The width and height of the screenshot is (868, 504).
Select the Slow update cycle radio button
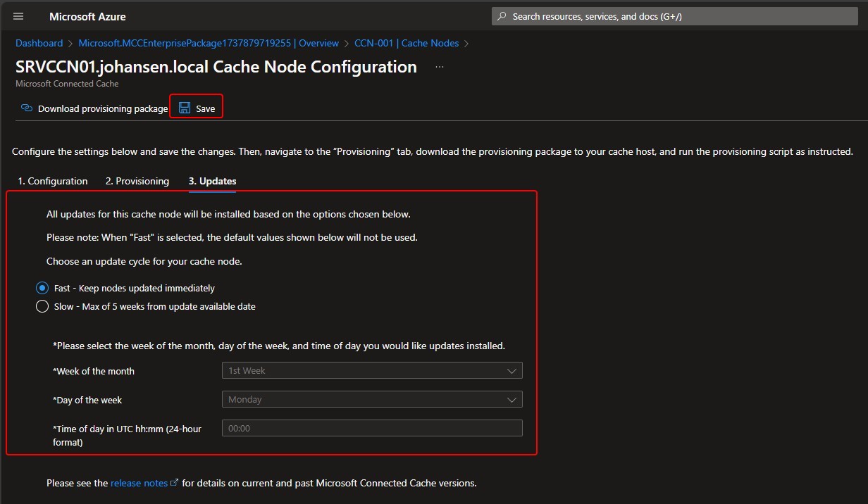tap(42, 306)
